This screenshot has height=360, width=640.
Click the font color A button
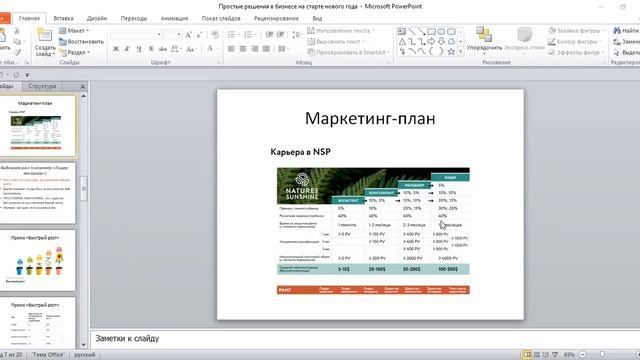pyautogui.click(x=210, y=49)
